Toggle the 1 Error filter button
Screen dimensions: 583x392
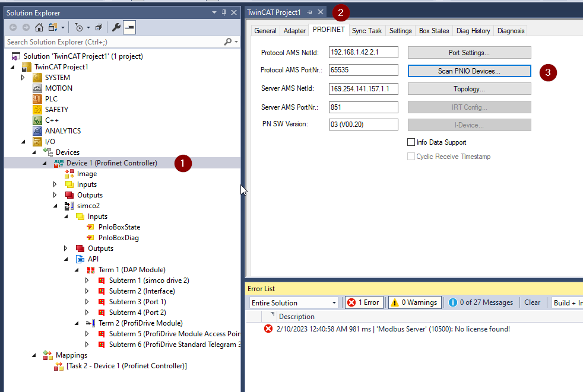(364, 302)
